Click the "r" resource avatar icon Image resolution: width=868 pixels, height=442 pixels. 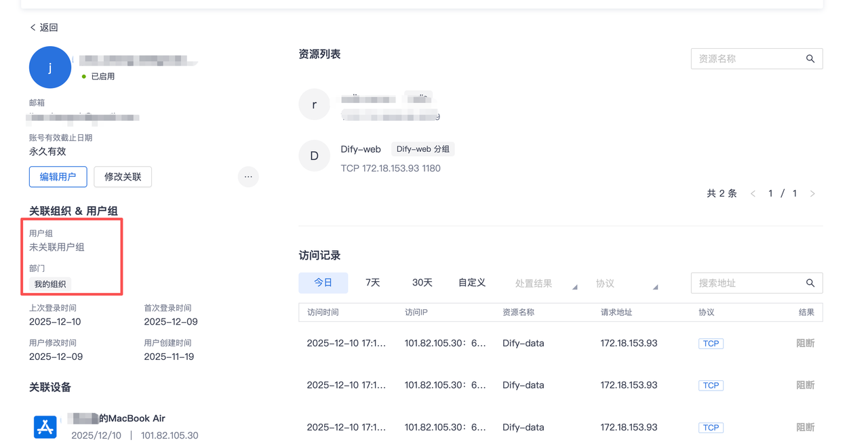click(x=314, y=104)
